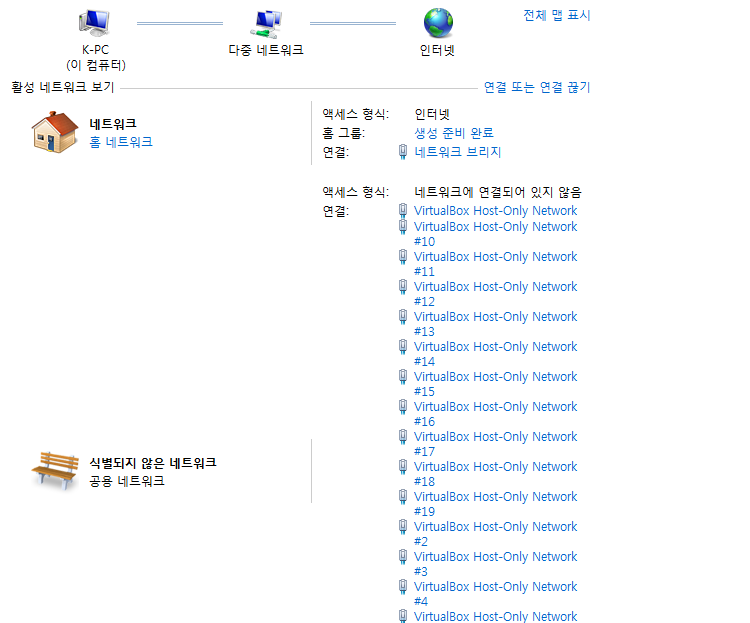Click the house icon for 네트워크
This screenshot has height=623, width=750.
(55, 132)
